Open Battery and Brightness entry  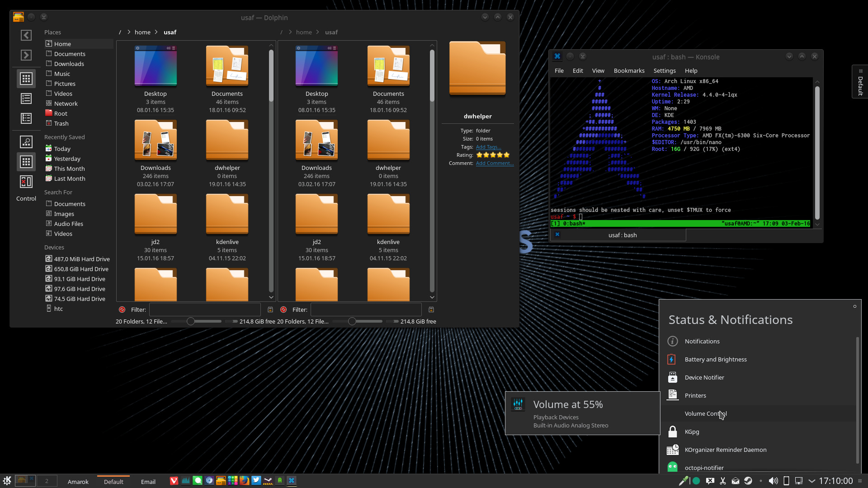[x=761, y=359]
